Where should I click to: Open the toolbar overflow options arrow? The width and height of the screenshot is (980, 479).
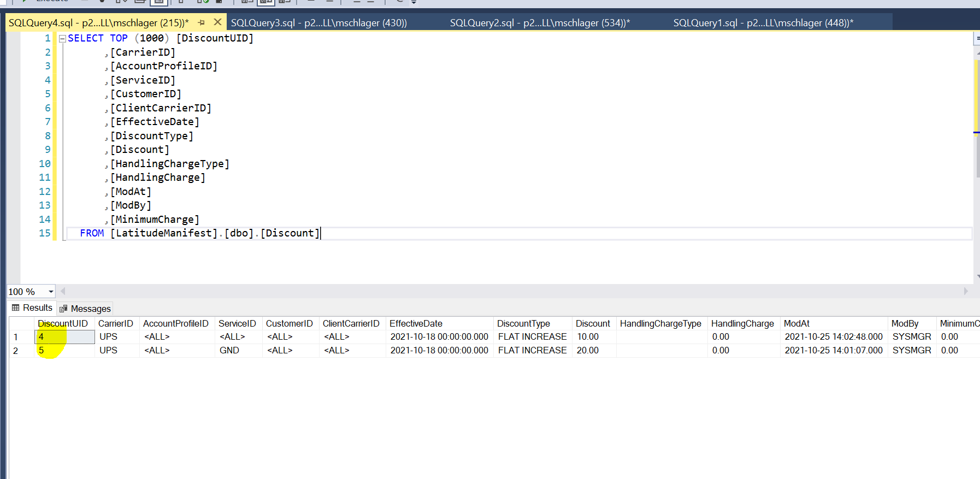click(x=414, y=2)
